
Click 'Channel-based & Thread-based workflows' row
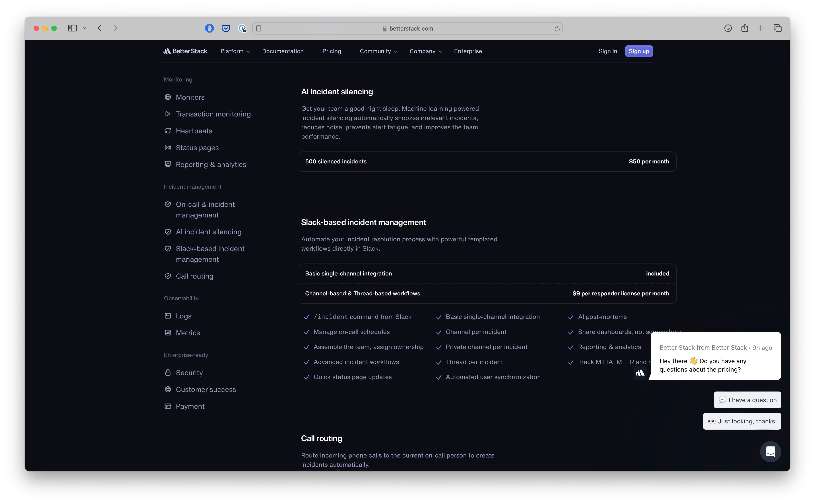pyautogui.click(x=487, y=293)
